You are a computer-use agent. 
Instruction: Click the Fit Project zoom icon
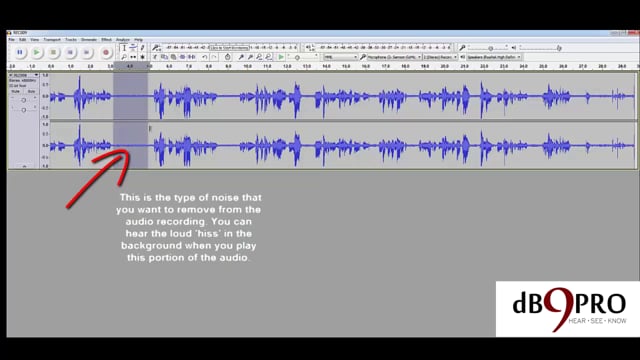tap(268, 57)
